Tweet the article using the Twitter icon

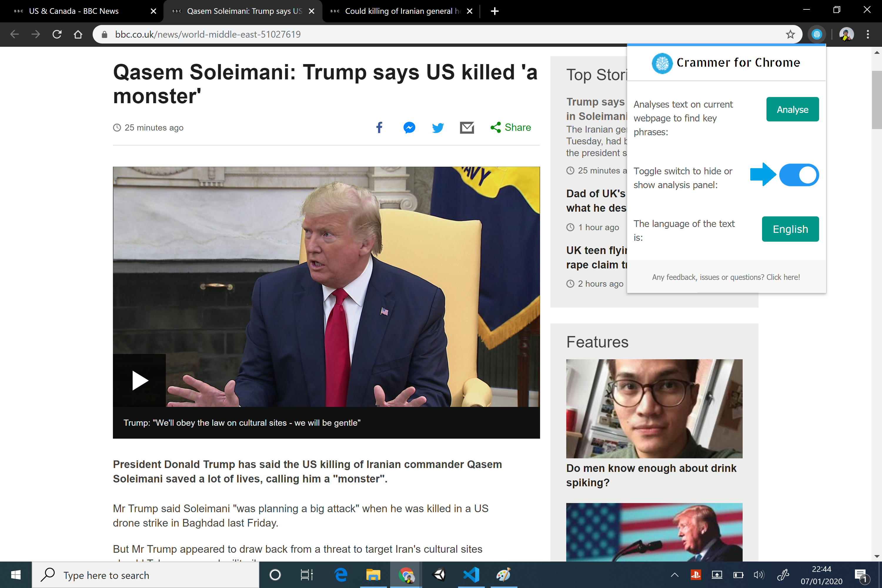(x=438, y=128)
